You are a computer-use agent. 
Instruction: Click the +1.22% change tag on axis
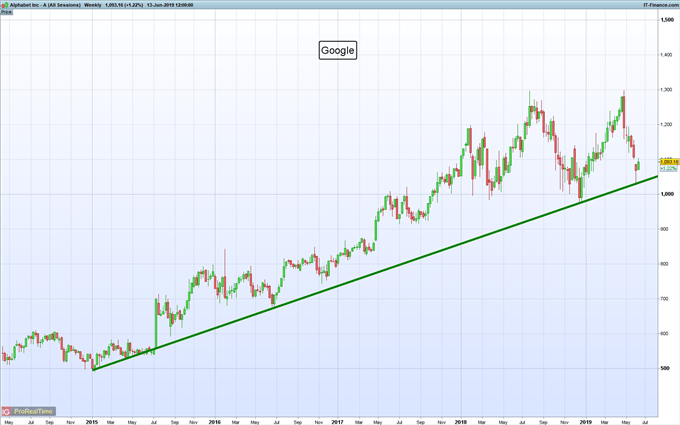[x=668, y=168]
